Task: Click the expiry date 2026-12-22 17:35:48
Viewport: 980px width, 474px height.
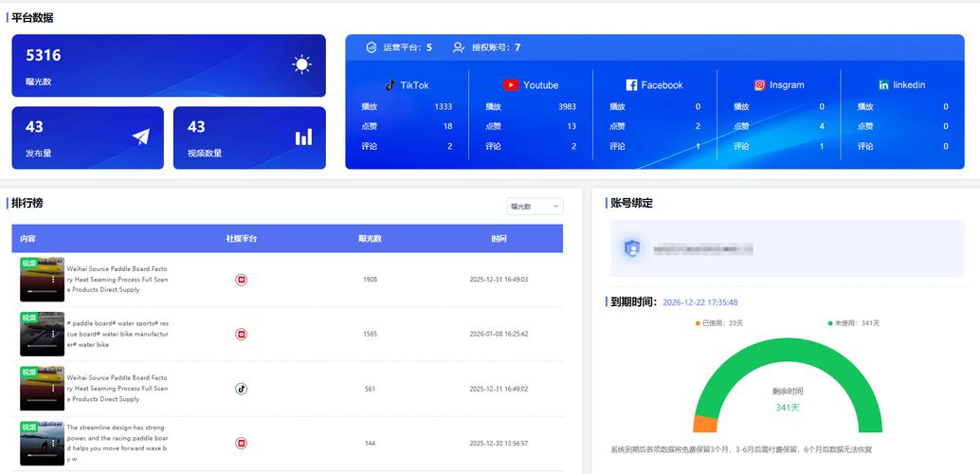Action: pyautogui.click(x=699, y=302)
